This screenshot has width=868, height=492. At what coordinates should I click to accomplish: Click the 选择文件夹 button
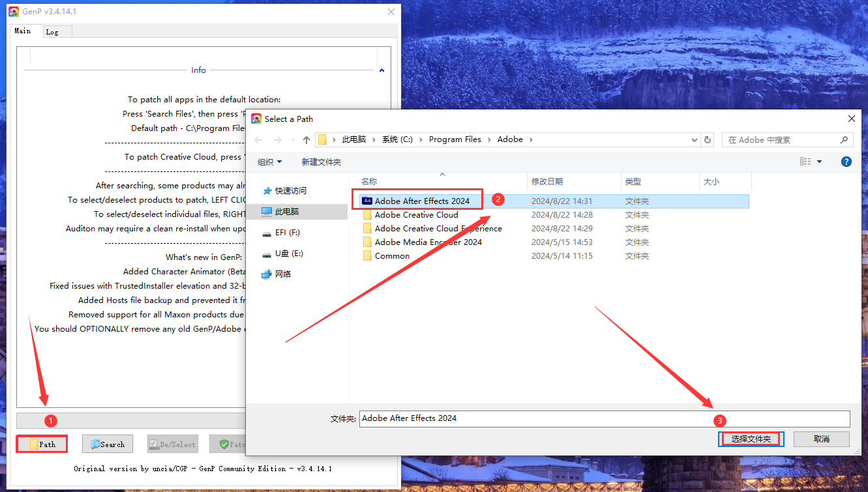(x=751, y=439)
